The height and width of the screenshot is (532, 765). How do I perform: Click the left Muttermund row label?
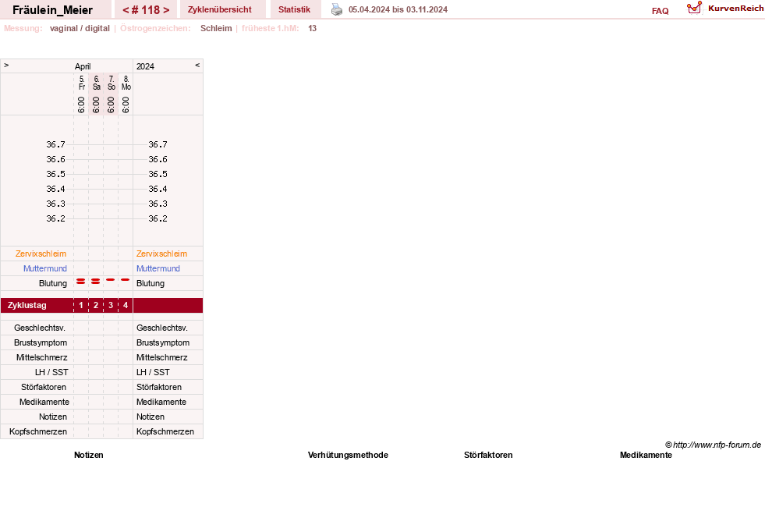click(45, 268)
